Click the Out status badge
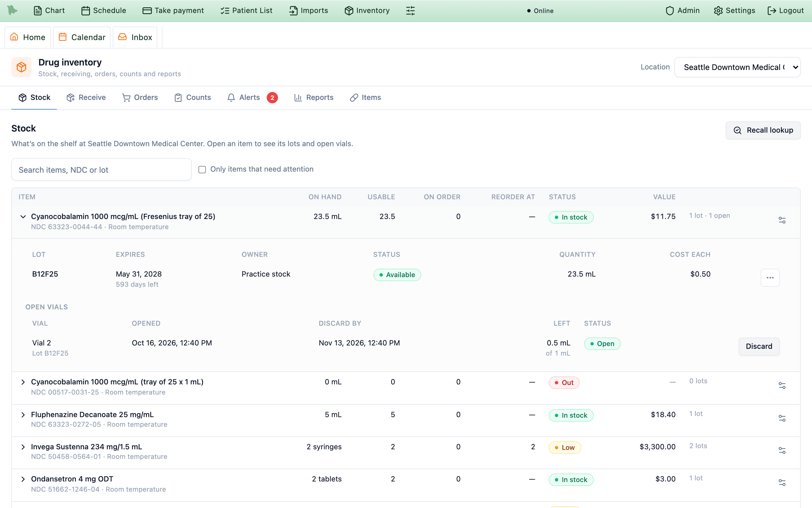The height and width of the screenshot is (508, 812). point(564,383)
